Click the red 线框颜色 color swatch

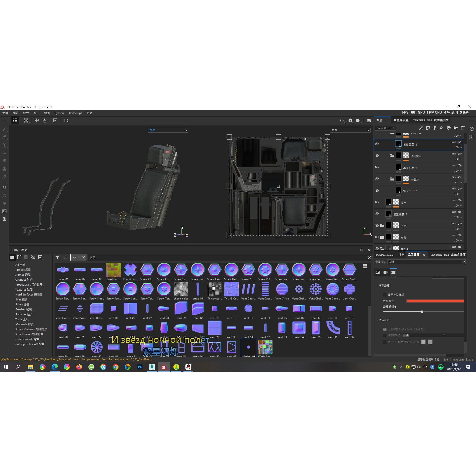pos(435,301)
